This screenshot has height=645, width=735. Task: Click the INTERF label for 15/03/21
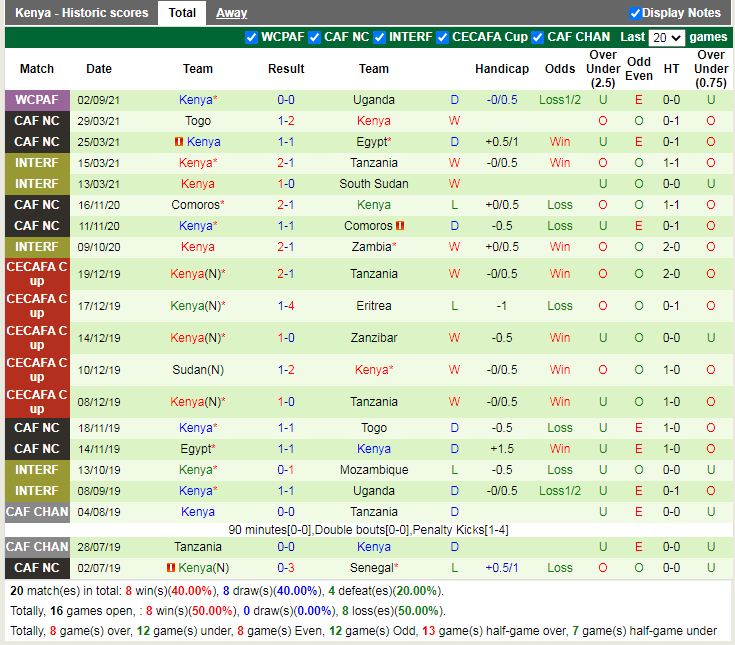click(37, 163)
